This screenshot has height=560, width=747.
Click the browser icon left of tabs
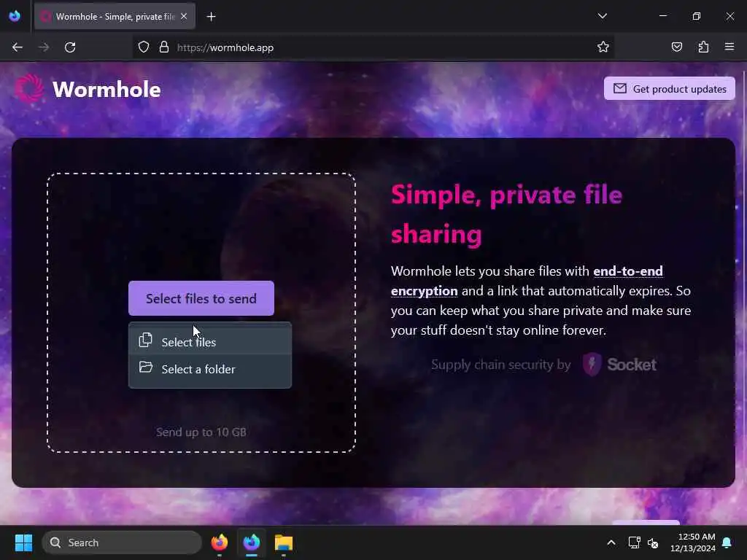(15, 16)
